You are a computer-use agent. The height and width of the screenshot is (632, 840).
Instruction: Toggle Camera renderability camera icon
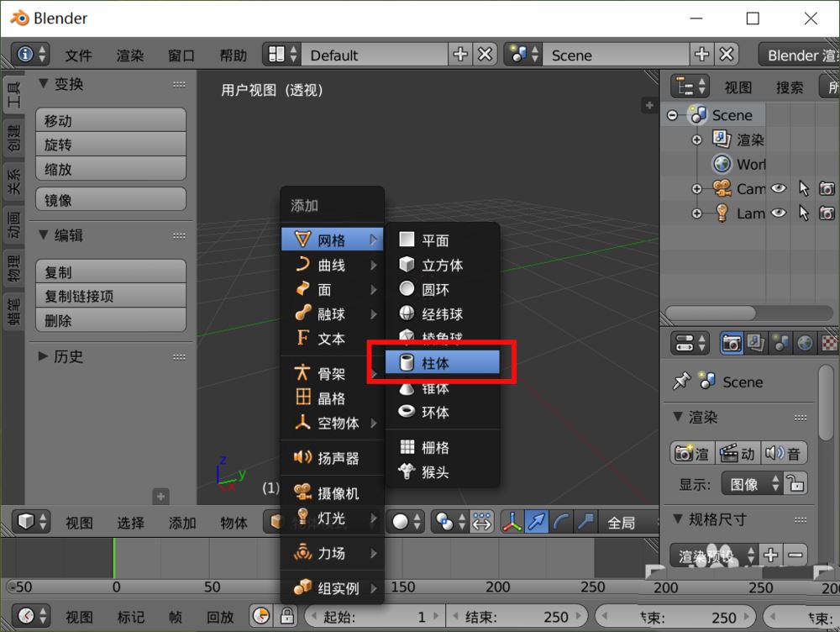pos(827,188)
